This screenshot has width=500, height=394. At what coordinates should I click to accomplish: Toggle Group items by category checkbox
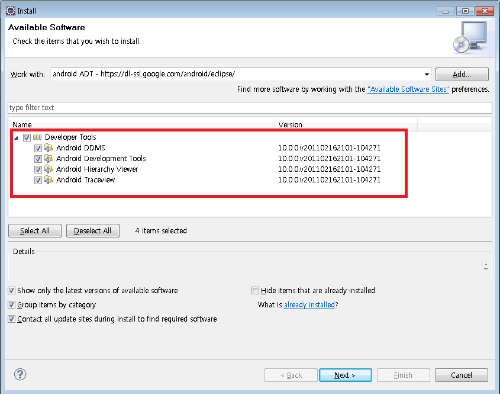click(12, 305)
